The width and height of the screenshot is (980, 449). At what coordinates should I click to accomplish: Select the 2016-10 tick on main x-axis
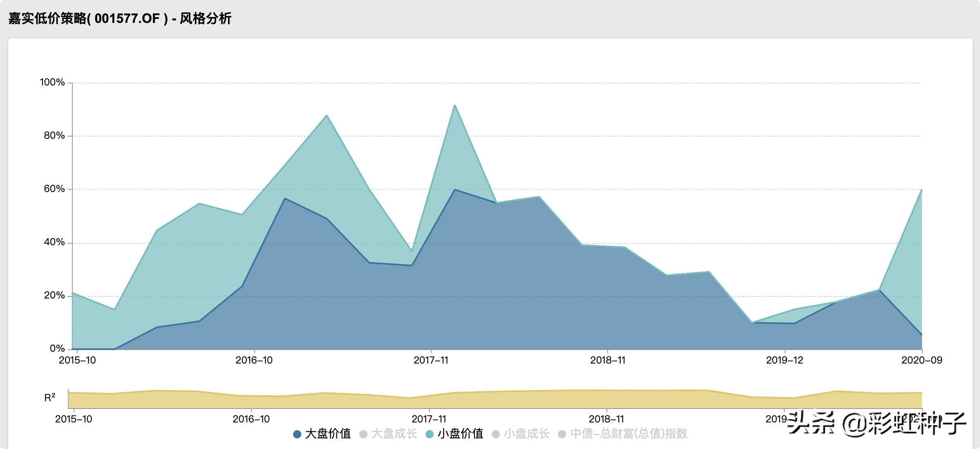(254, 360)
